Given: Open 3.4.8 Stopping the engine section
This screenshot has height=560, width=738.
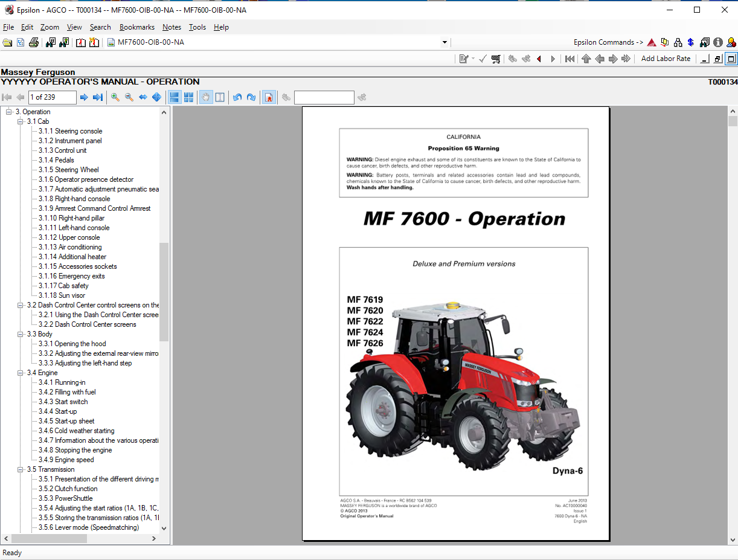Looking at the screenshot, I should click(x=75, y=450).
